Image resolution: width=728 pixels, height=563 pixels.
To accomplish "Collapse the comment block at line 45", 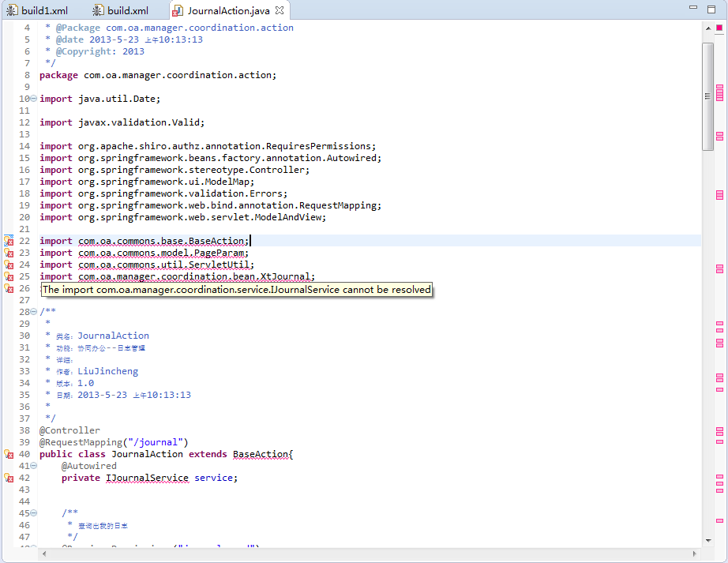I will 33,513.
